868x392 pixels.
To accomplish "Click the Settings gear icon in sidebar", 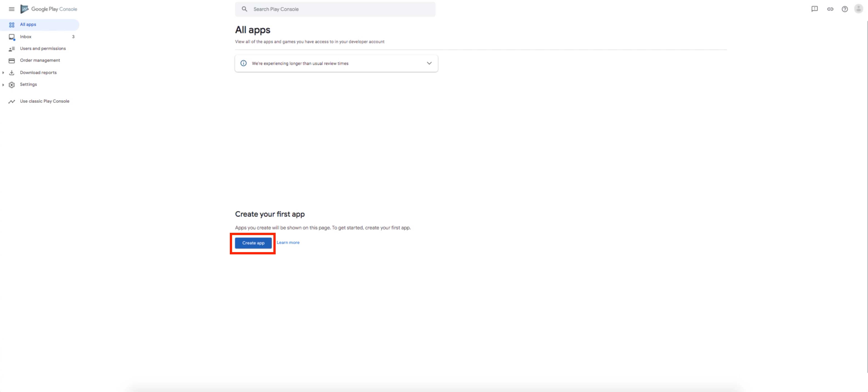I will pyautogui.click(x=12, y=85).
